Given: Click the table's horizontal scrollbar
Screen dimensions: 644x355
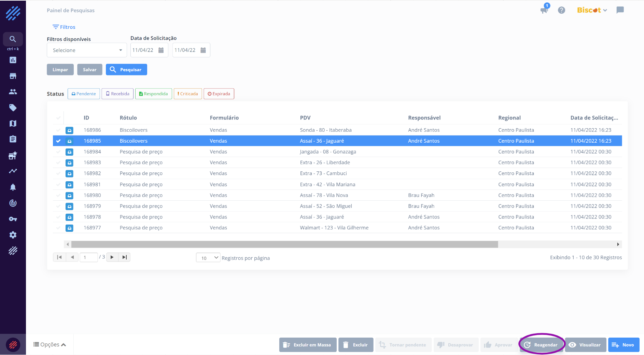Looking at the screenshot, I should [284, 244].
